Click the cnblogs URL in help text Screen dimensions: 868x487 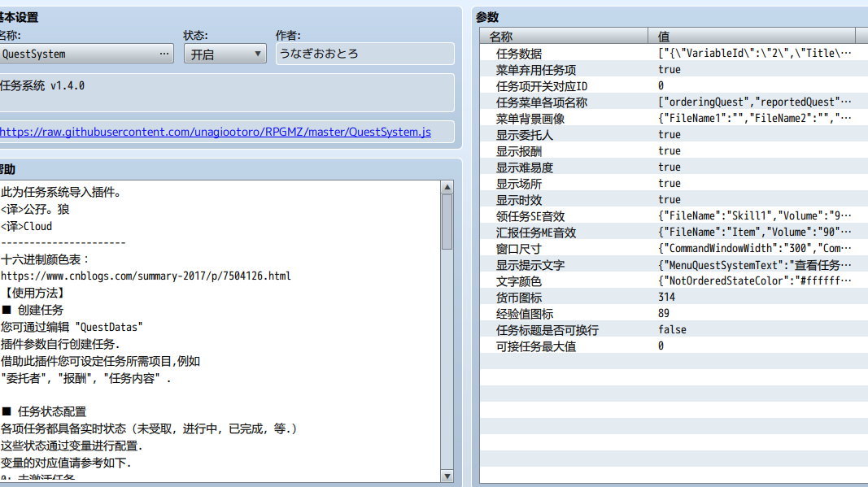point(146,276)
